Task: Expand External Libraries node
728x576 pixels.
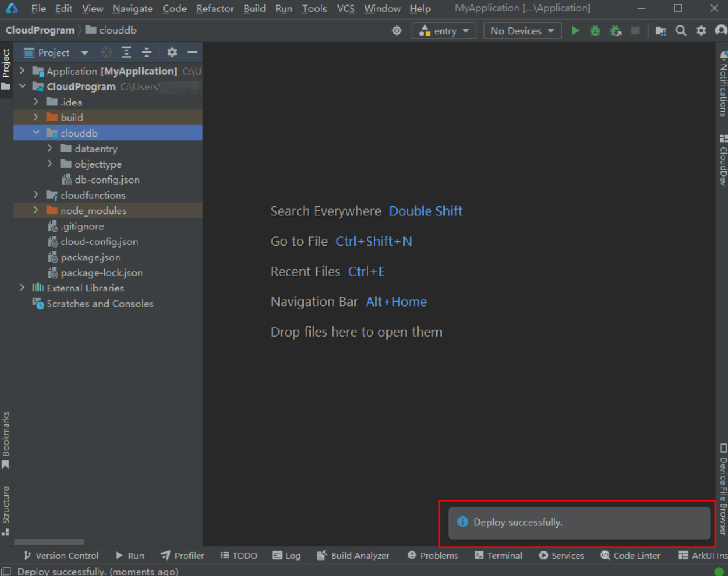Action: click(22, 288)
